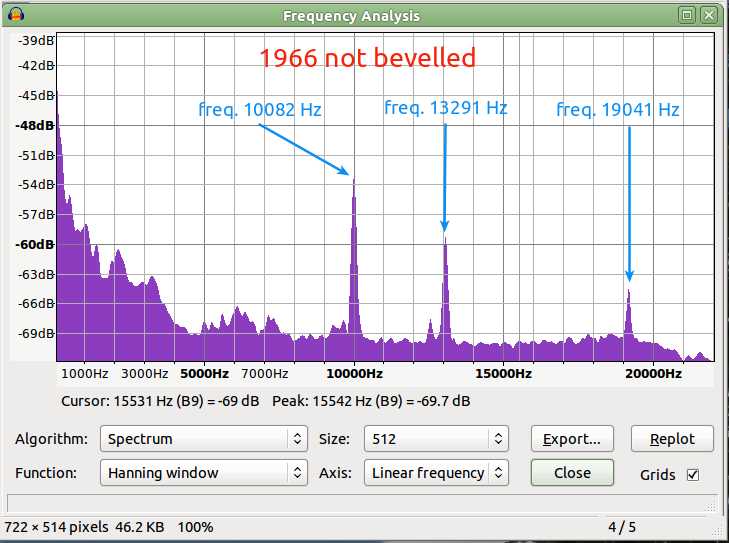729x543 pixels.
Task: Click the maximize window icon
Action: 687,15
